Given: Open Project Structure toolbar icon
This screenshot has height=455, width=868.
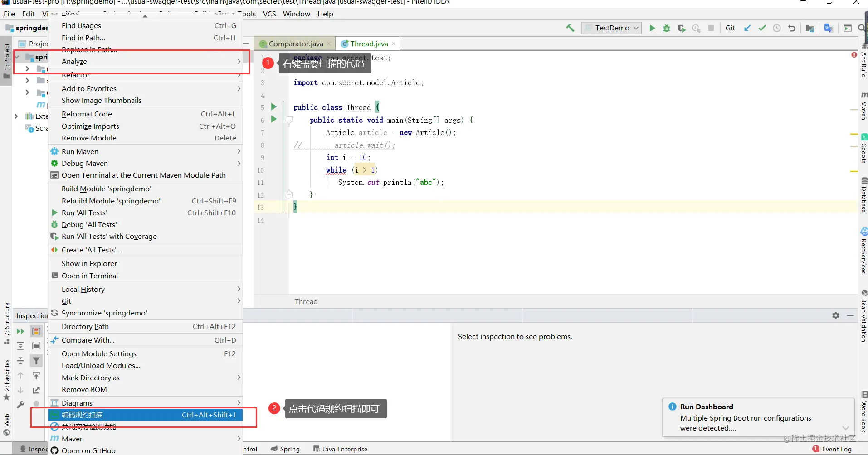Looking at the screenshot, I should (x=810, y=28).
